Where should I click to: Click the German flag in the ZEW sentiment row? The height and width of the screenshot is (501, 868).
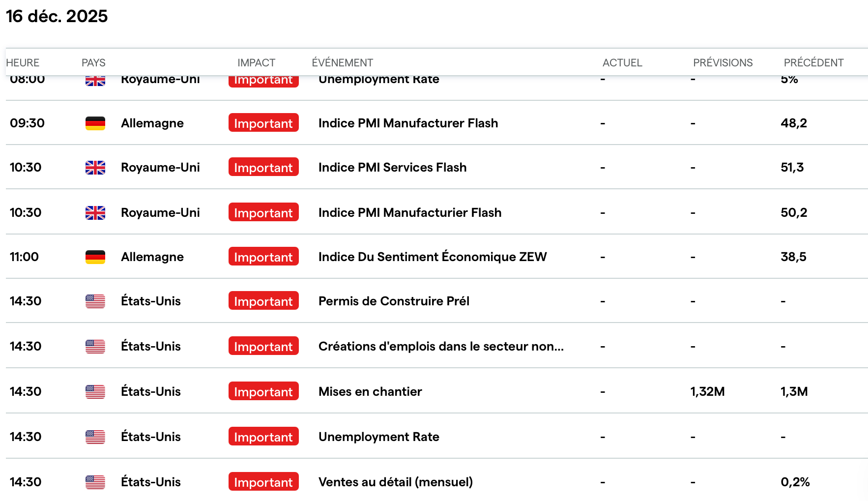[x=95, y=257]
